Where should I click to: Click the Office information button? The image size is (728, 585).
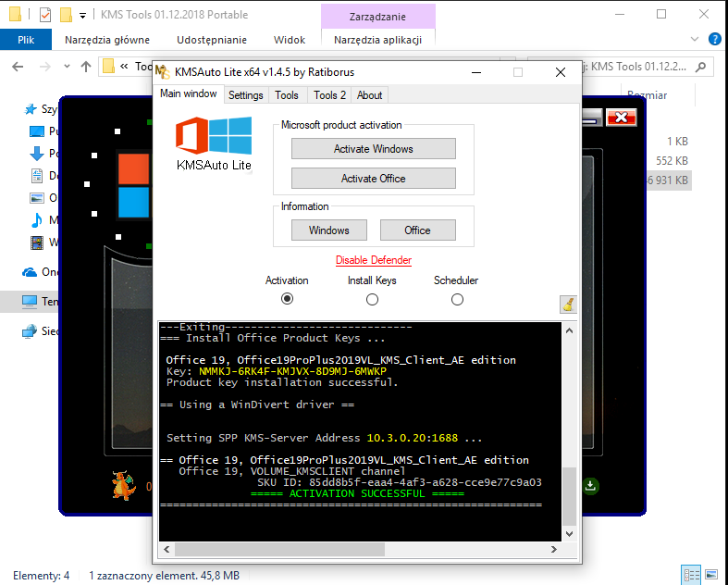418,230
